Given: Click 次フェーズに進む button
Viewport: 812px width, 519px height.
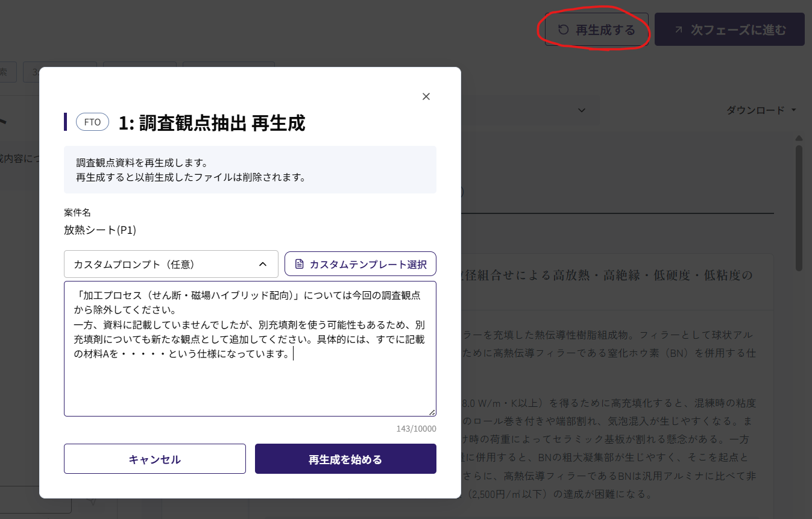Looking at the screenshot, I should click(x=729, y=30).
